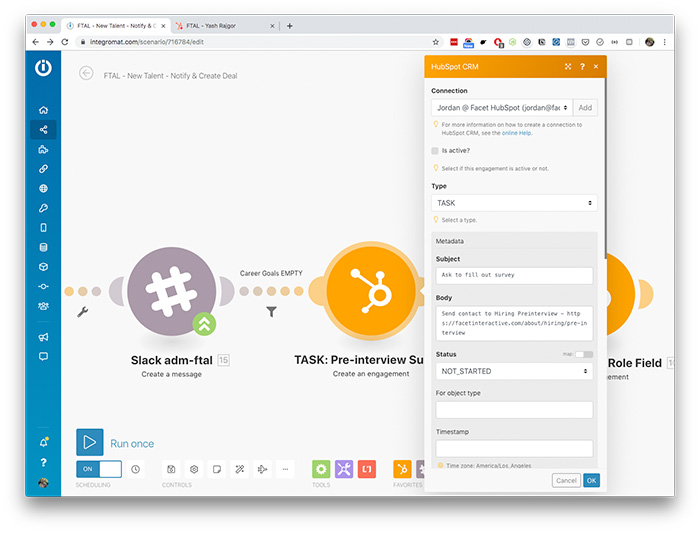Image resolution: width=700 pixels, height=533 pixels.
Task: Toggle scenario scheduling ON switch
Action: (x=99, y=469)
